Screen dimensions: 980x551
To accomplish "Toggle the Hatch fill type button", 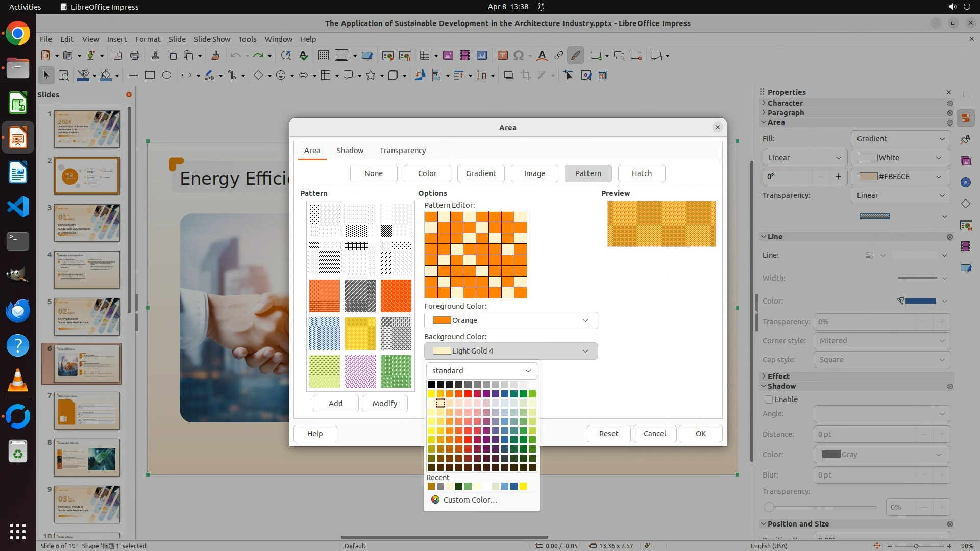I will click(x=642, y=173).
